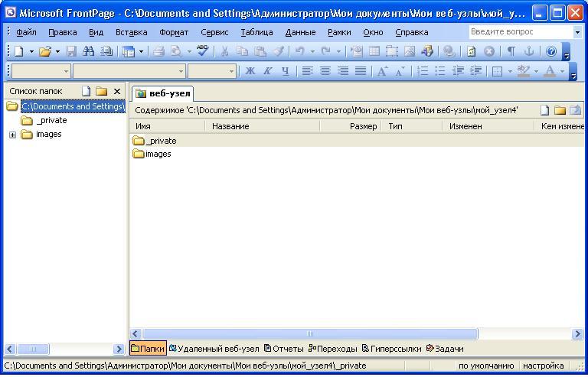Open the Файл menu

(x=26, y=33)
